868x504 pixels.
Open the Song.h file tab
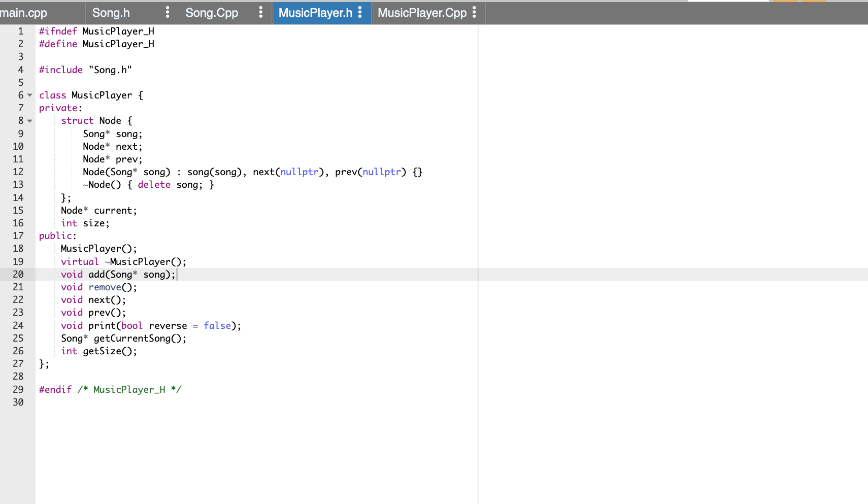[x=111, y=12]
